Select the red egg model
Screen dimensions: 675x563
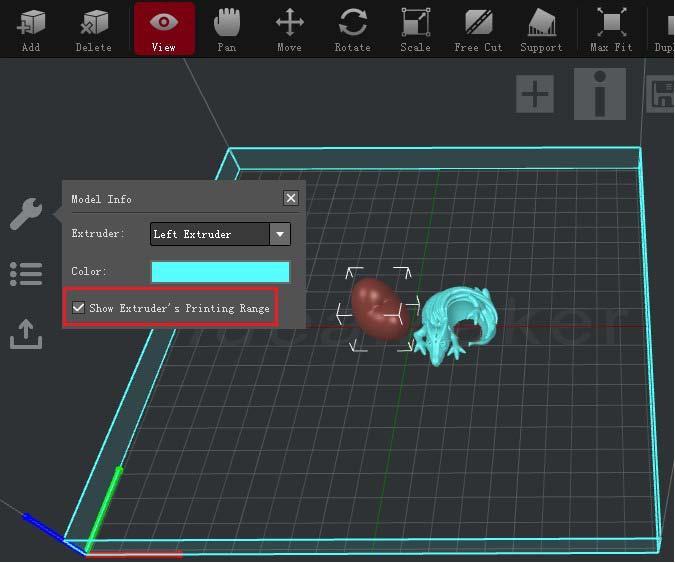tap(380, 309)
